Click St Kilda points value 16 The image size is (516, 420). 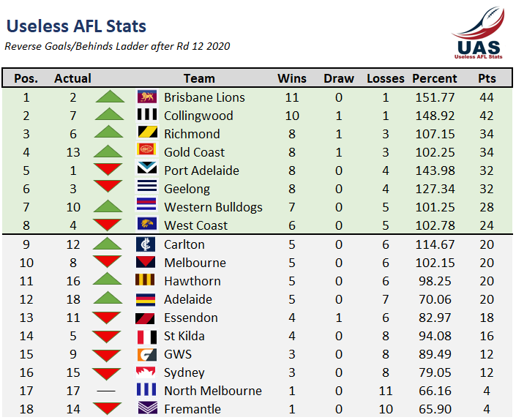click(487, 336)
